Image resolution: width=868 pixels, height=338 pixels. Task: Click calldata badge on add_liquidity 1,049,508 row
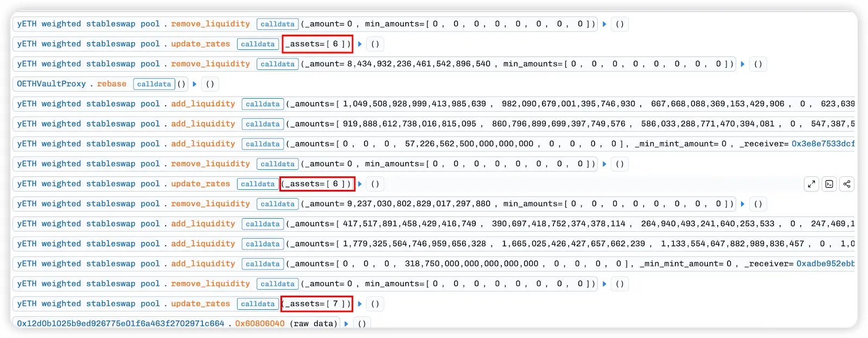coord(263,104)
